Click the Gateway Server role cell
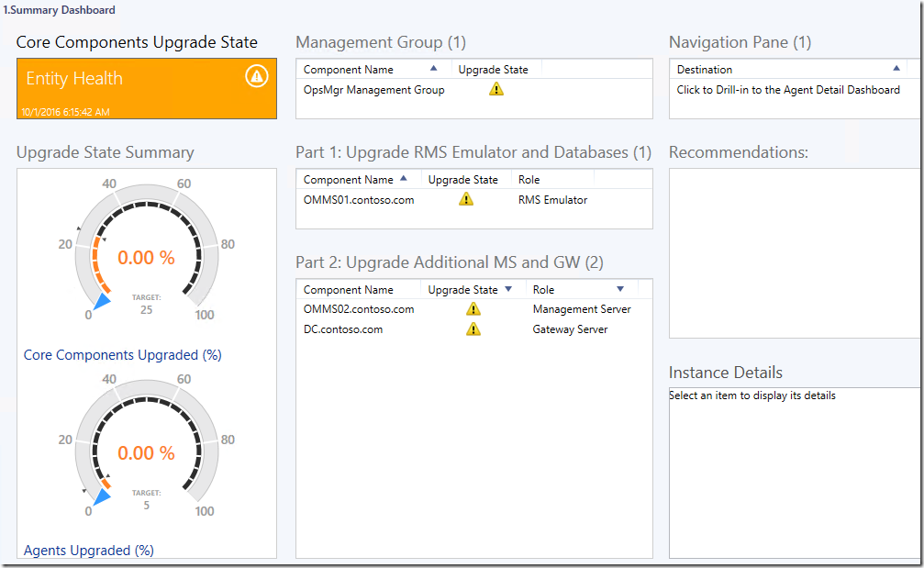The height and width of the screenshot is (568, 924). pos(570,329)
